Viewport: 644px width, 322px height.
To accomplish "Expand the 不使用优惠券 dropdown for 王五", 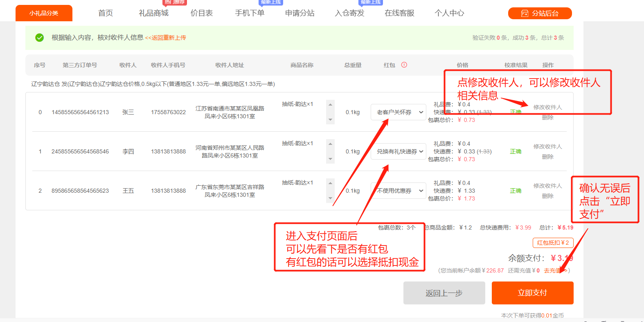I will click(399, 191).
